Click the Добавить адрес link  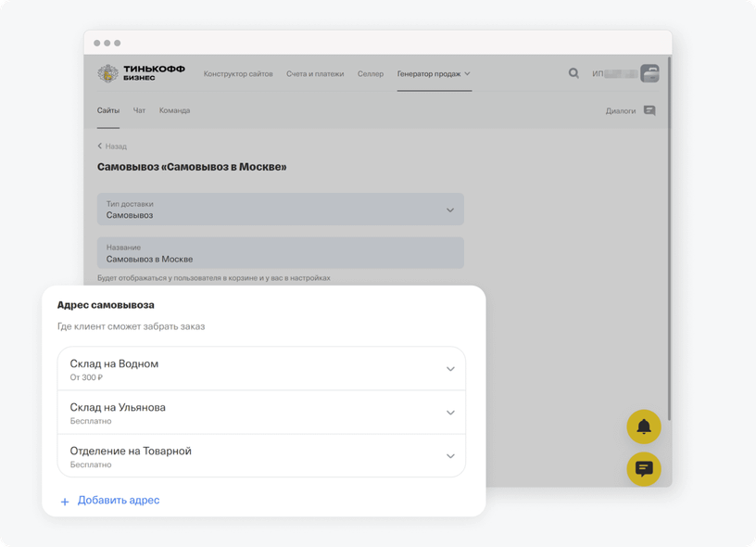[x=119, y=501]
